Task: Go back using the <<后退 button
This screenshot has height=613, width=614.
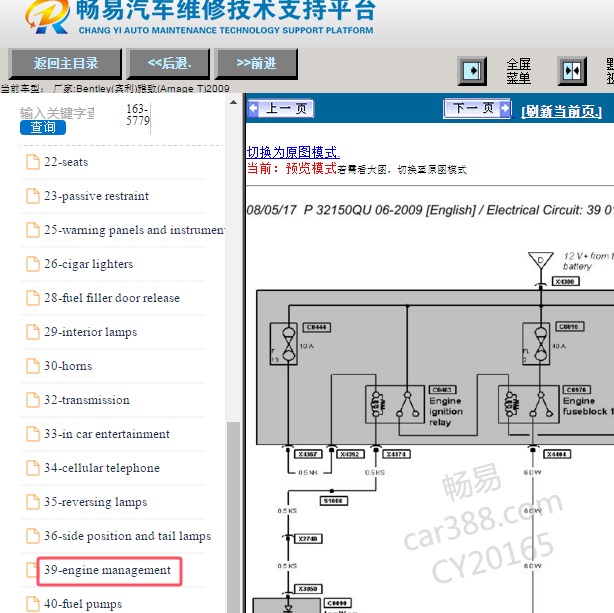Action: pyautogui.click(x=169, y=63)
